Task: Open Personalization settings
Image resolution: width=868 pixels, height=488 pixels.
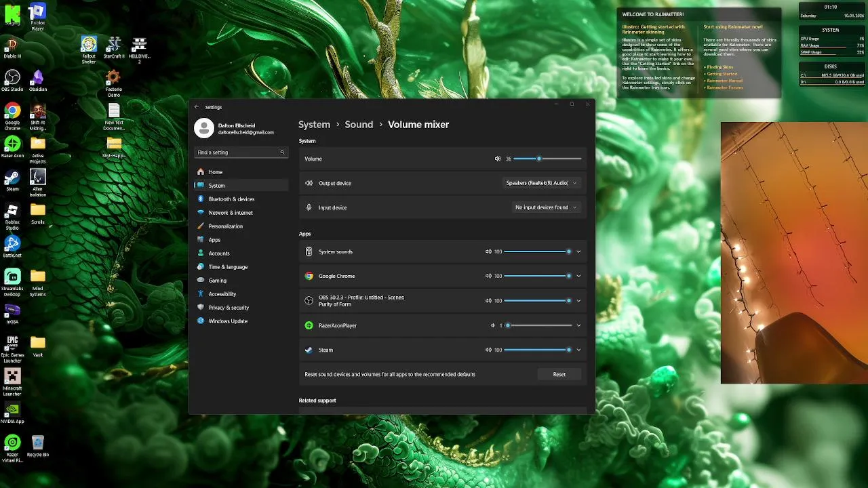Action: tap(241, 226)
